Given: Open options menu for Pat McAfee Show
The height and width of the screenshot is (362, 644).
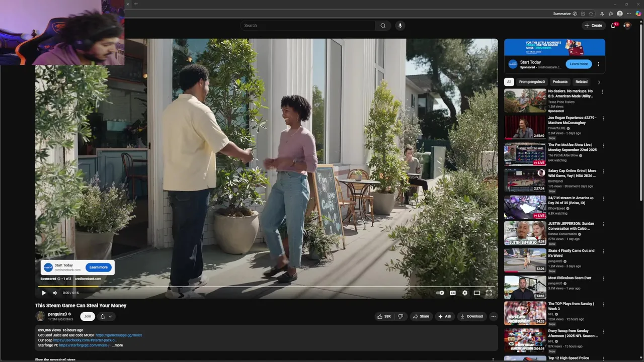Looking at the screenshot, I should click(602, 146).
